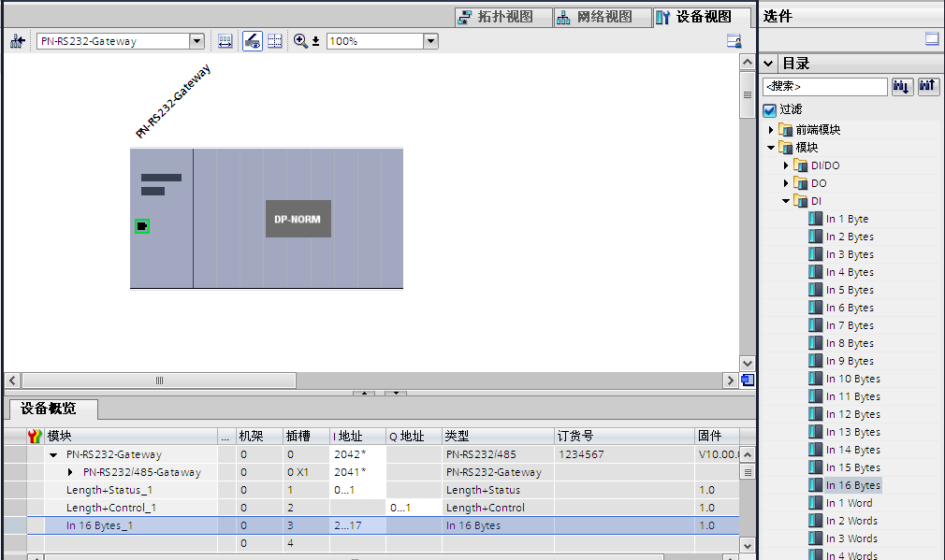Click the green port on the gateway device

141,226
